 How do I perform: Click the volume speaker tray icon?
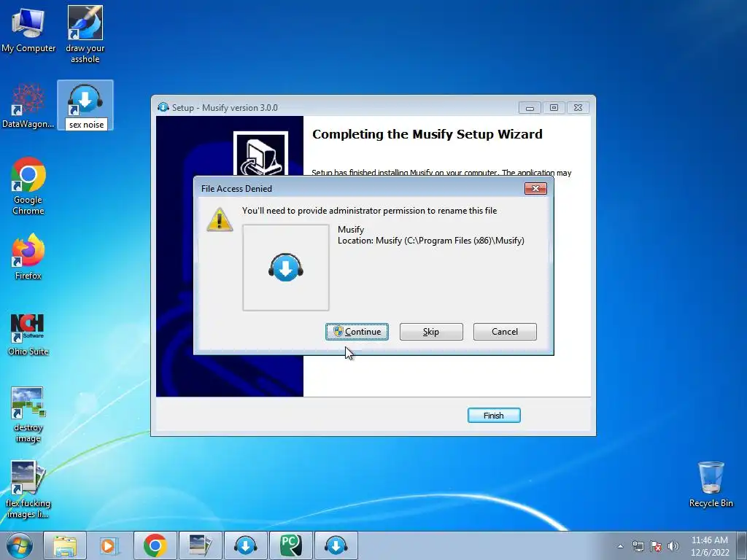(x=673, y=546)
